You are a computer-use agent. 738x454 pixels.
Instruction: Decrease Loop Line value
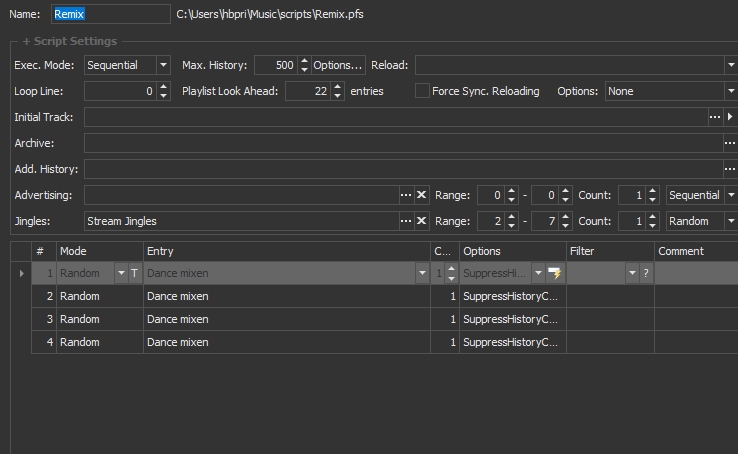tap(163, 96)
